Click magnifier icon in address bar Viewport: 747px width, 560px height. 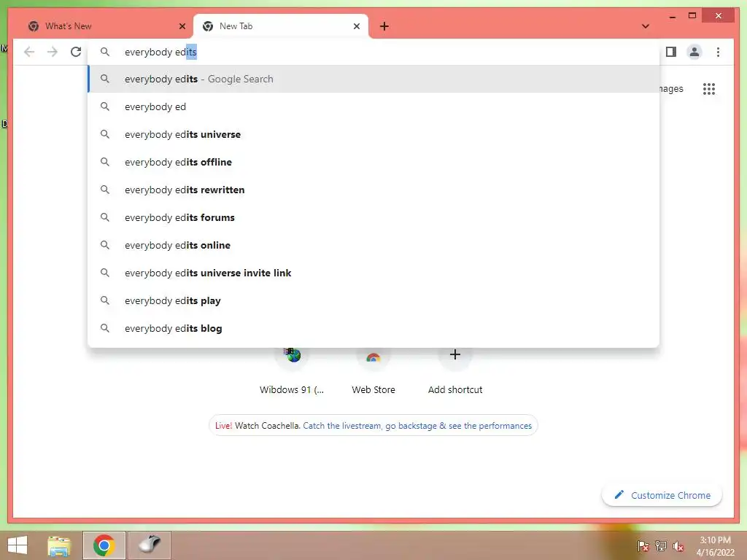(105, 52)
